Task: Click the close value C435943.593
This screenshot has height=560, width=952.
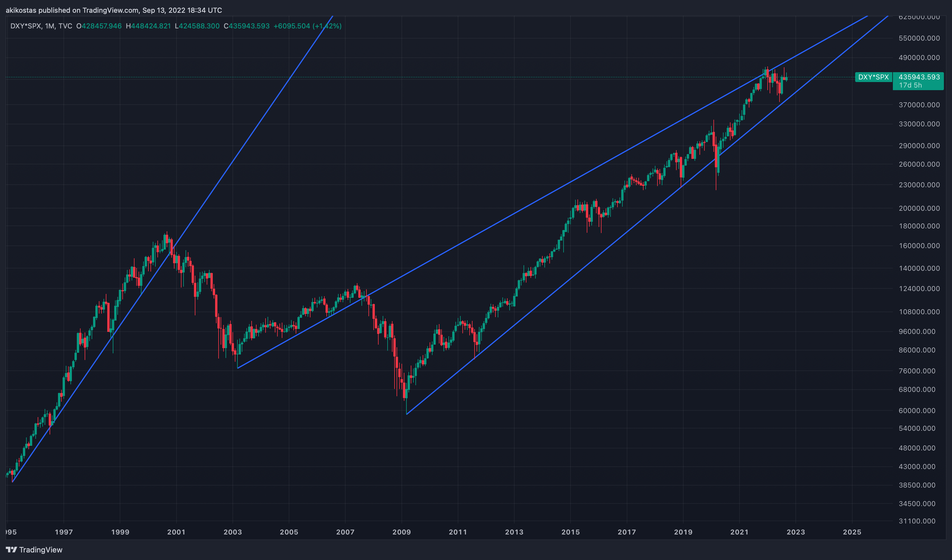Action: coord(247,26)
